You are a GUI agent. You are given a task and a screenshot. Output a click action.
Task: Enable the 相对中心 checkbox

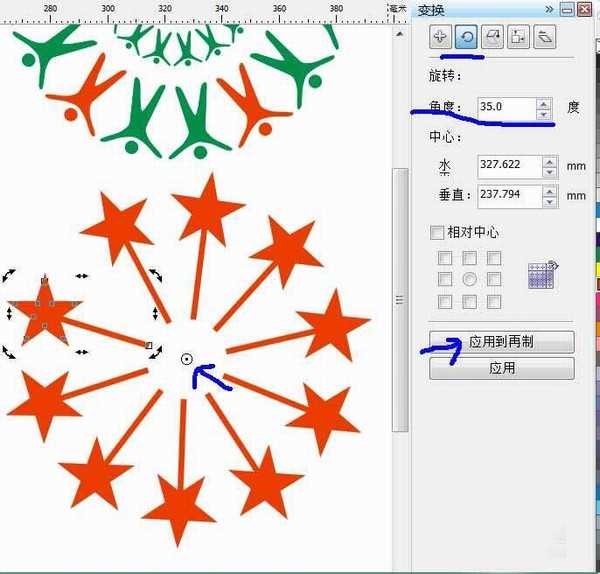pos(436,232)
